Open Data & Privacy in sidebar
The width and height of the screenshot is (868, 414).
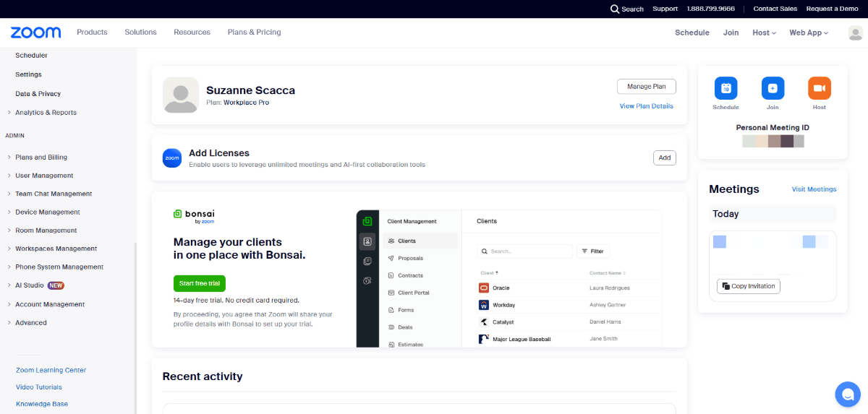[38, 94]
